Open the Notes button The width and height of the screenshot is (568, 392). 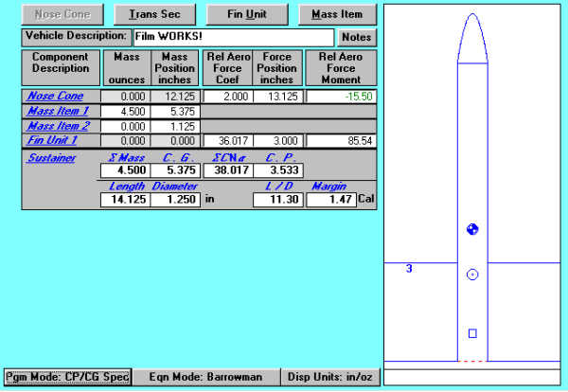click(357, 37)
